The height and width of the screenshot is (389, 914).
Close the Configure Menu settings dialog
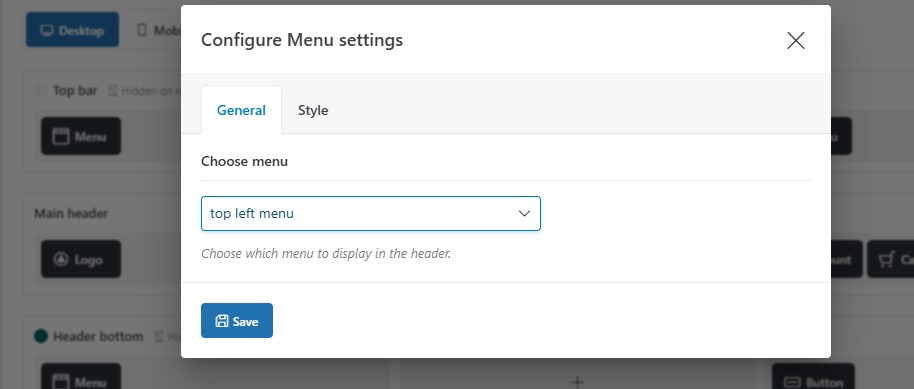click(x=796, y=40)
